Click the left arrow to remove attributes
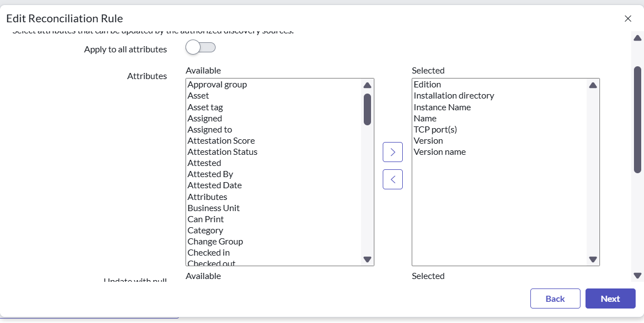Viewport: 644px width, 323px height. [392, 179]
